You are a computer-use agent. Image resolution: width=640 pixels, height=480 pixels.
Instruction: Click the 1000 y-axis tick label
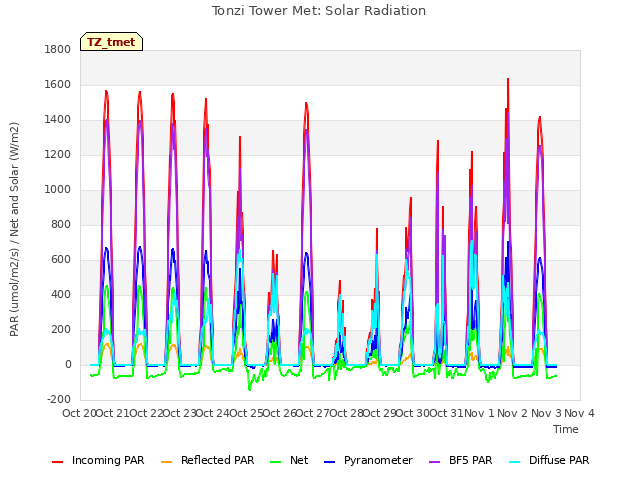coord(58,189)
